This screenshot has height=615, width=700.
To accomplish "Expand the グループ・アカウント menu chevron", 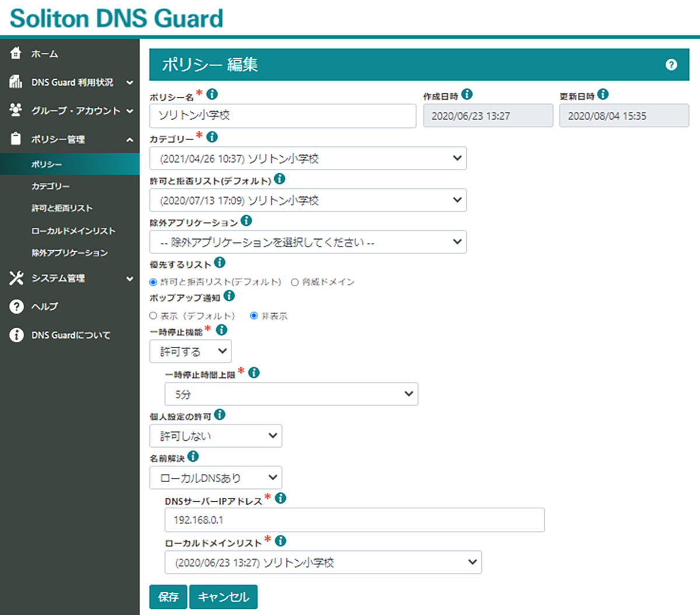I will [129, 111].
